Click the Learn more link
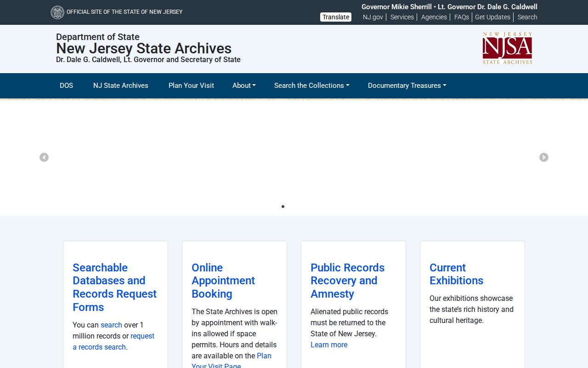 [329, 345]
